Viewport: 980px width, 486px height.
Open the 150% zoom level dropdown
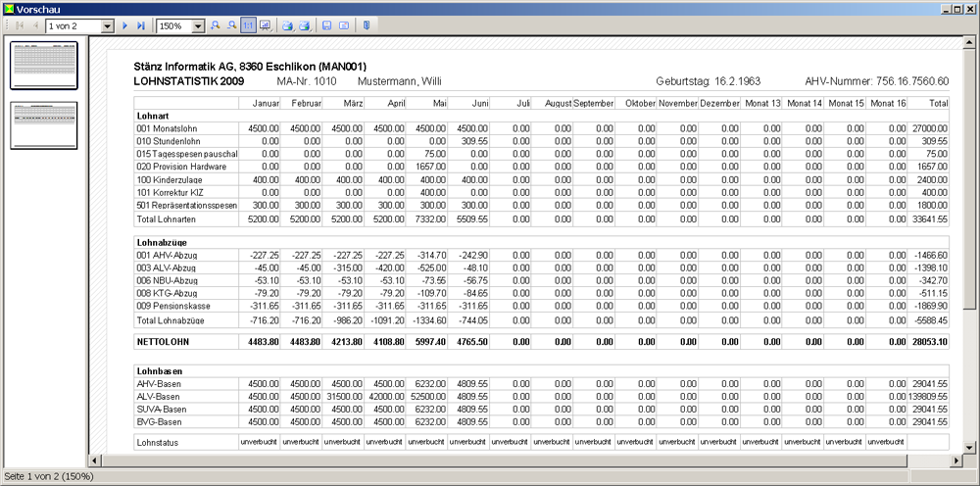tap(199, 25)
